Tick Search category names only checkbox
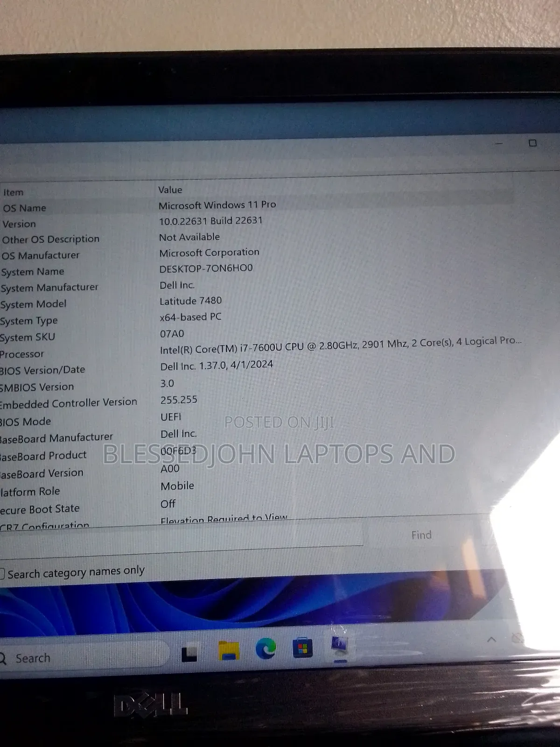The image size is (560, 747). (x=2, y=574)
